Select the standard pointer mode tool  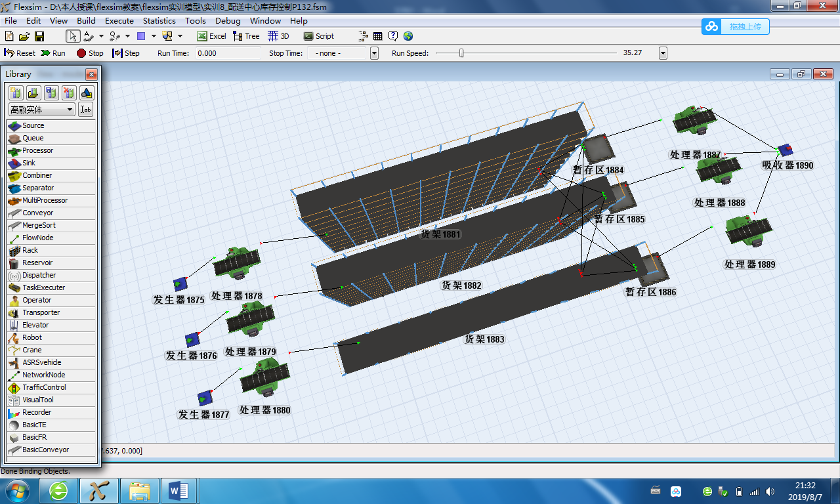(72, 36)
